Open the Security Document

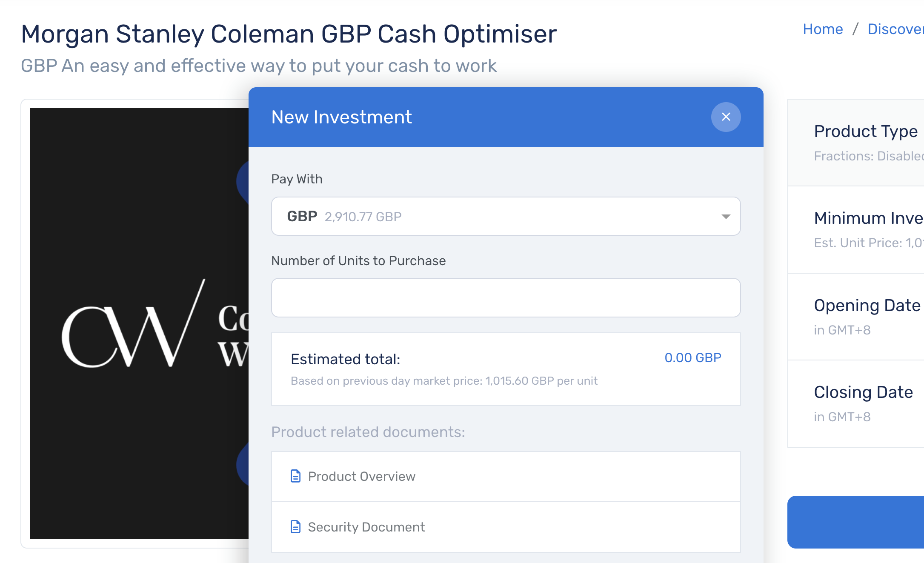[366, 527]
